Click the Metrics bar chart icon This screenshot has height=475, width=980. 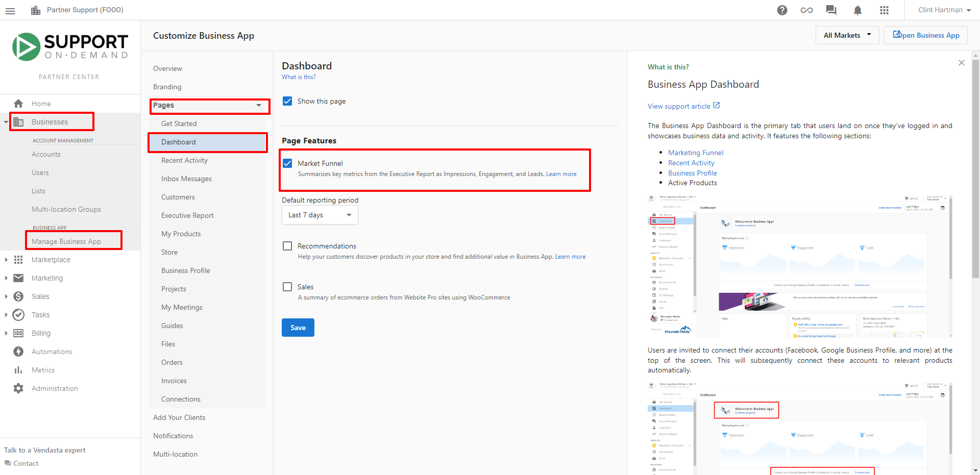pyautogui.click(x=18, y=370)
